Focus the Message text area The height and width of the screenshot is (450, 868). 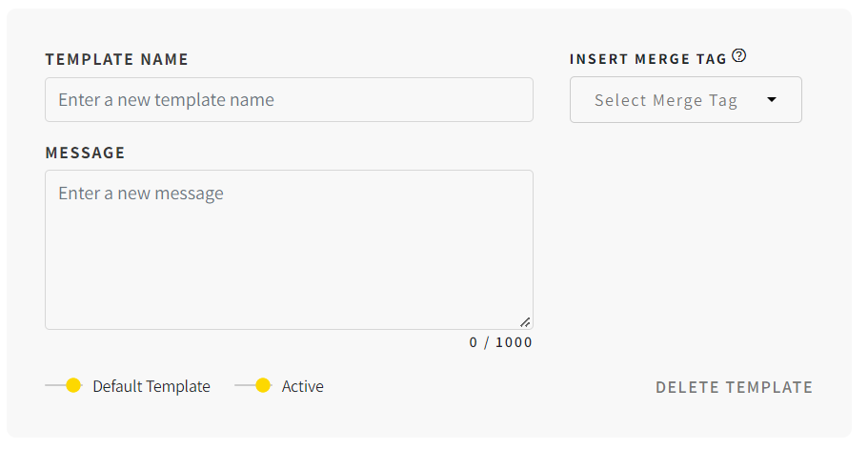pos(289,250)
